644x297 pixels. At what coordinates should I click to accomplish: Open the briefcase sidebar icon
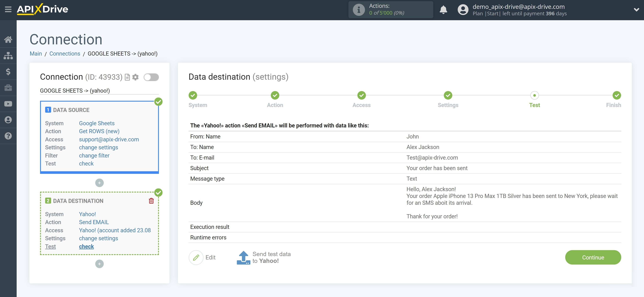tap(8, 88)
